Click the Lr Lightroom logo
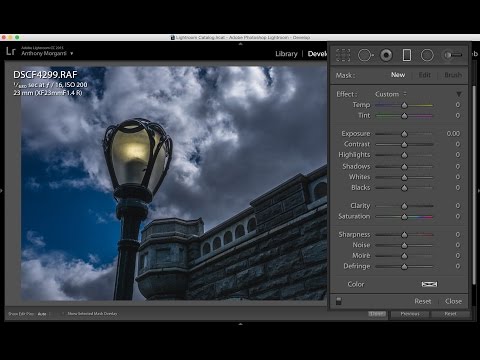480x360 pixels. point(11,51)
